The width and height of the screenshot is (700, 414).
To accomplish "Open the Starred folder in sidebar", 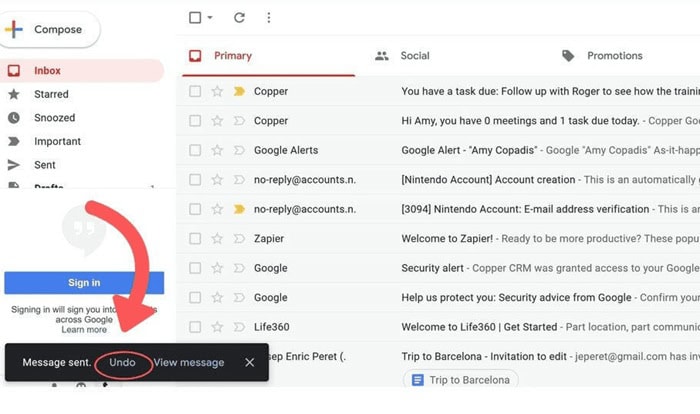I will point(51,94).
